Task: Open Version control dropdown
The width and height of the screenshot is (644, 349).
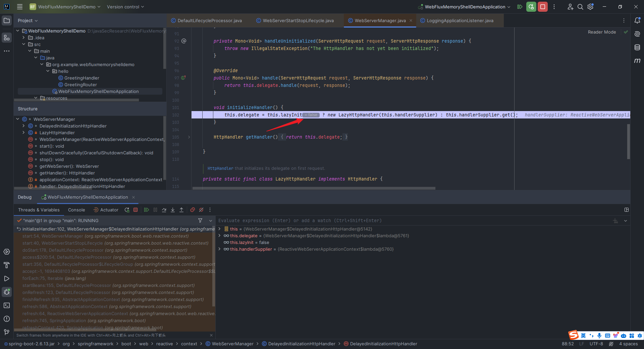Action: click(125, 7)
